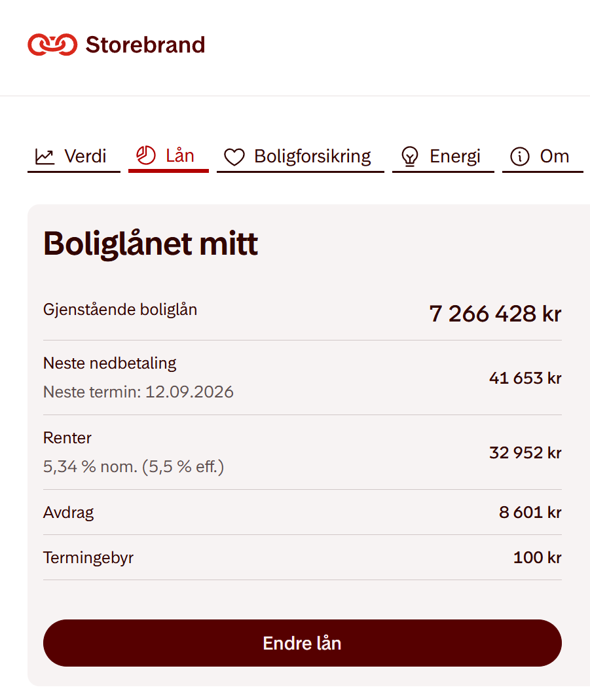Select the Lån tab
The width and height of the screenshot is (590, 700).
[169, 157]
